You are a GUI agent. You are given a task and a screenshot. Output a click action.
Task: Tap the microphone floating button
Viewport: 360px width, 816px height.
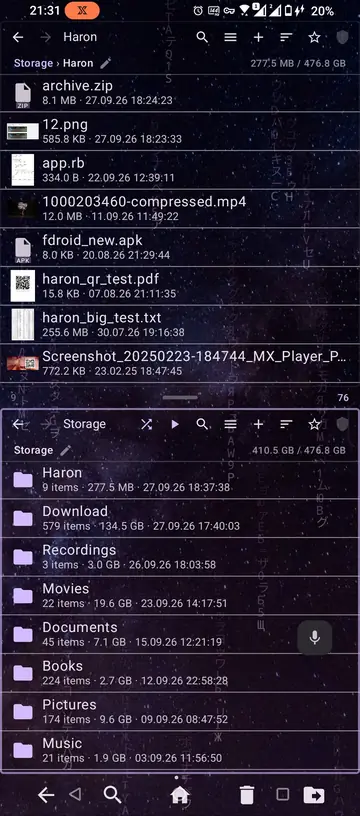coord(315,637)
